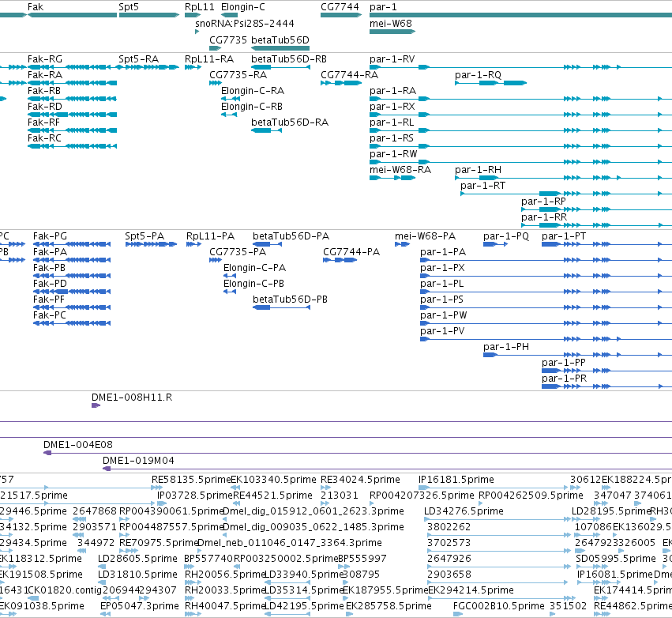The image size is (672, 618).
Task: Select transcript par-1-RR
Action: (x=596, y=225)
